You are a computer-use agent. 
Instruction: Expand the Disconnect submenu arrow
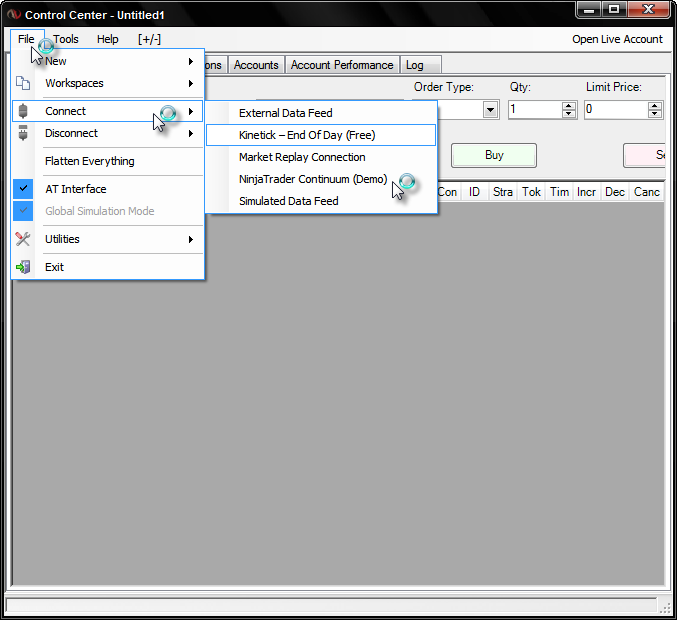click(x=191, y=133)
